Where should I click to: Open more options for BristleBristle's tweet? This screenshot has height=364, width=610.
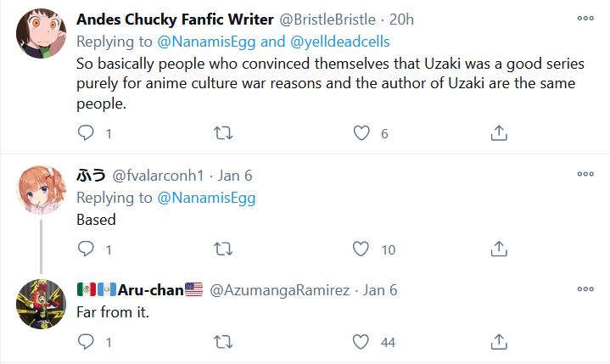(x=585, y=18)
